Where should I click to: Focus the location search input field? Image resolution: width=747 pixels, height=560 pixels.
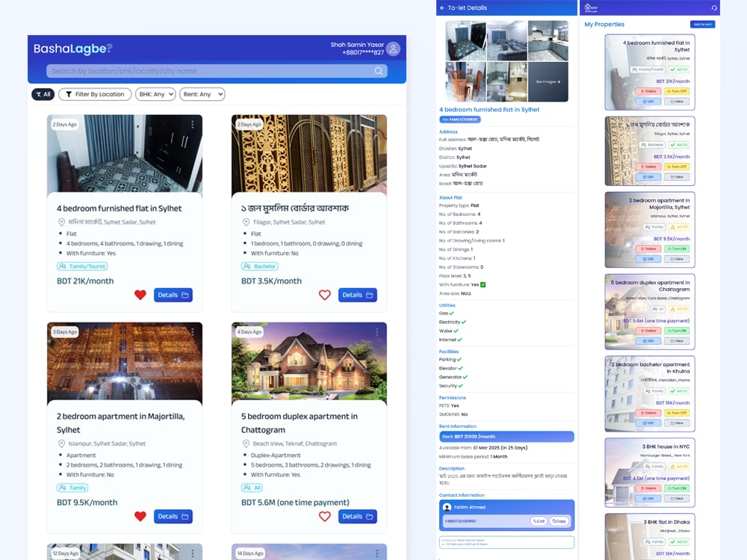(217, 71)
